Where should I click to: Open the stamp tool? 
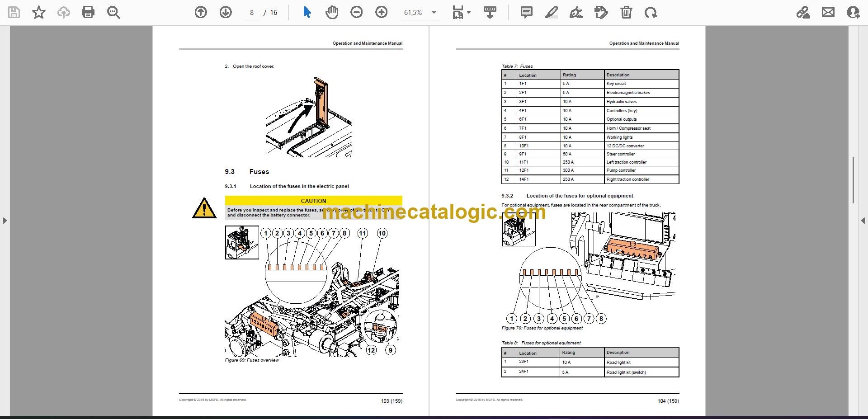coord(601,13)
